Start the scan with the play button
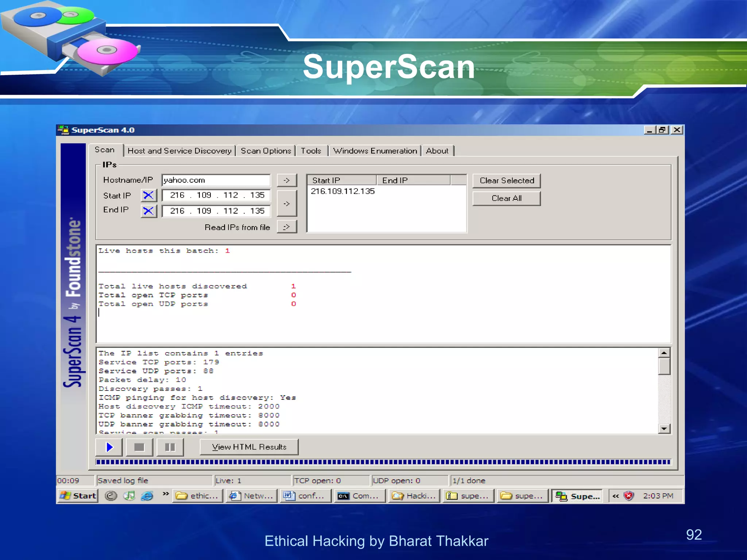 click(109, 447)
